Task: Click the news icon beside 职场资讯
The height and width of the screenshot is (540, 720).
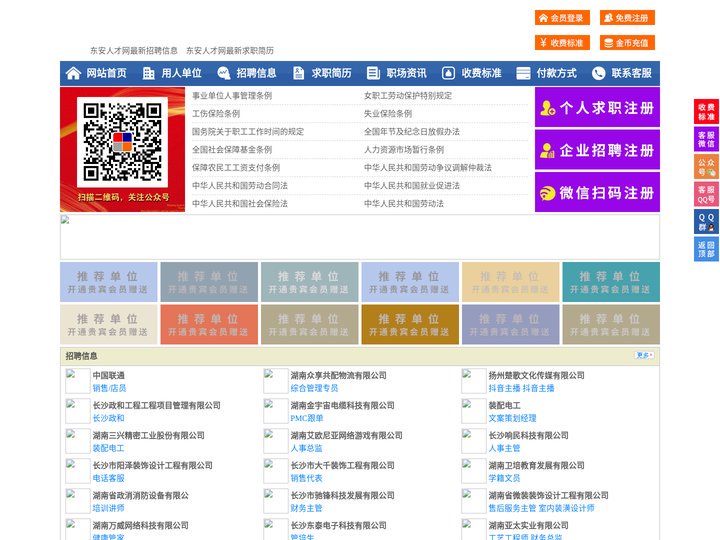Action: click(373, 73)
